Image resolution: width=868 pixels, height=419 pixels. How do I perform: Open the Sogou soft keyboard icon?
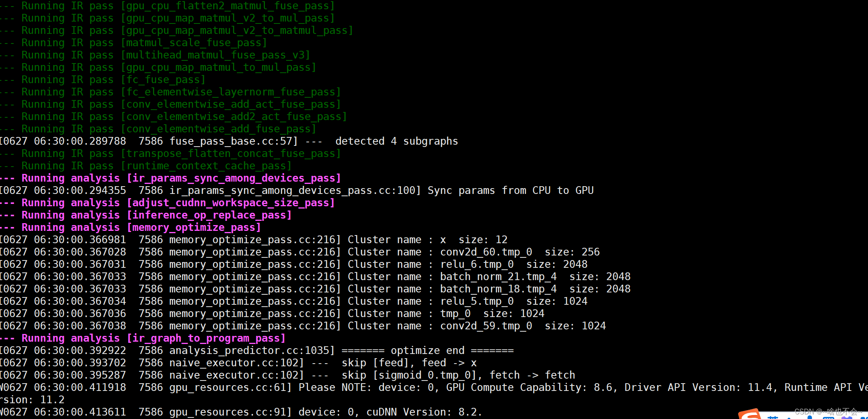coord(828,418)
